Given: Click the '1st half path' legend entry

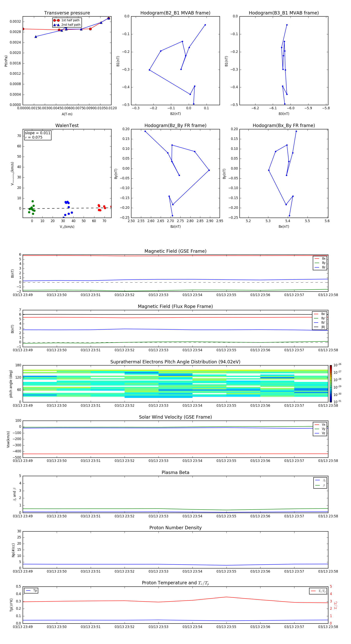Looking at the screenshot, I should [x=67, y=20].
